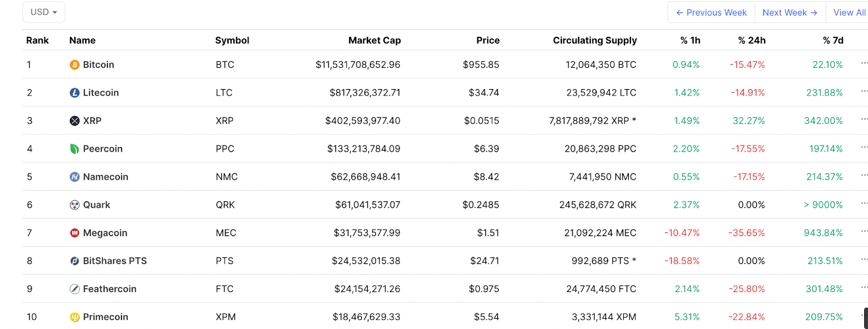Open the Feathercoin name link
The image size is (868, 329).
tap(110, 289)
